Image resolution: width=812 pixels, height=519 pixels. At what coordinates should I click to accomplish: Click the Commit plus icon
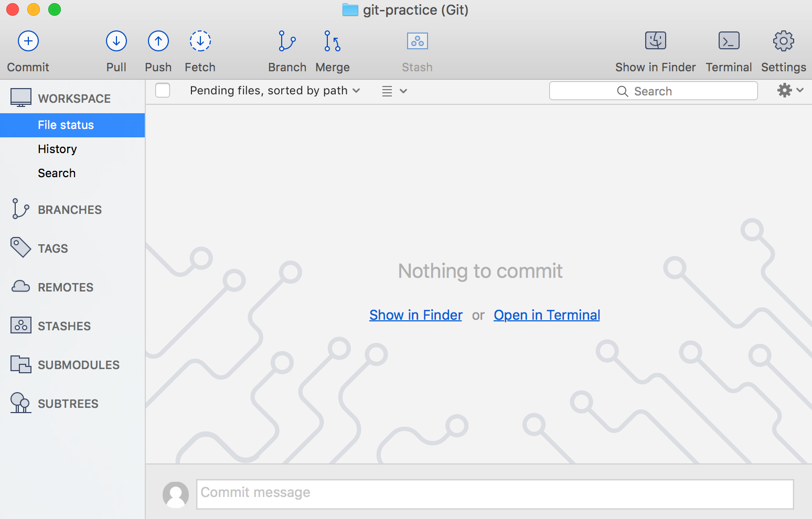point(28,41)
